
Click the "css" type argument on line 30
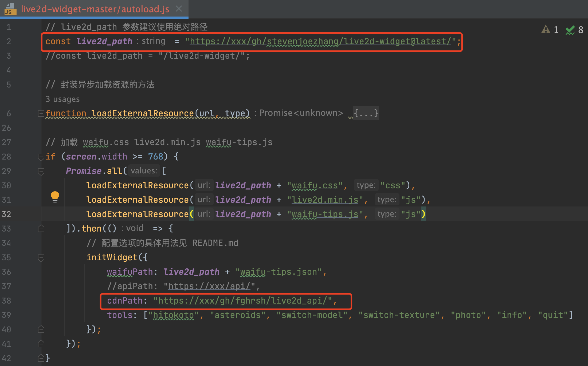[393, 185]
